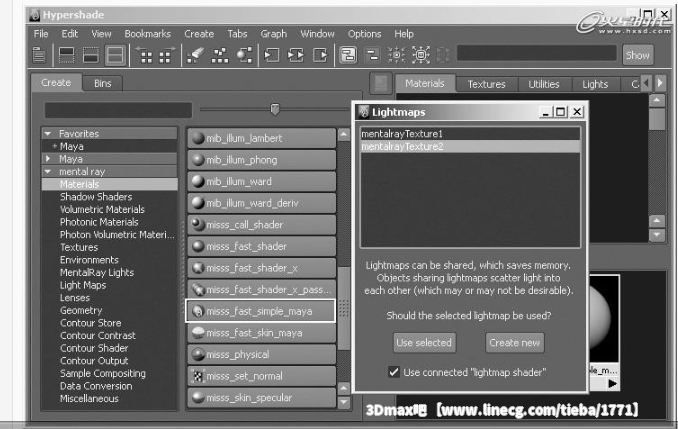678x429 pixels.
Task: Open the Graph menu
Action: click(273, 34)
